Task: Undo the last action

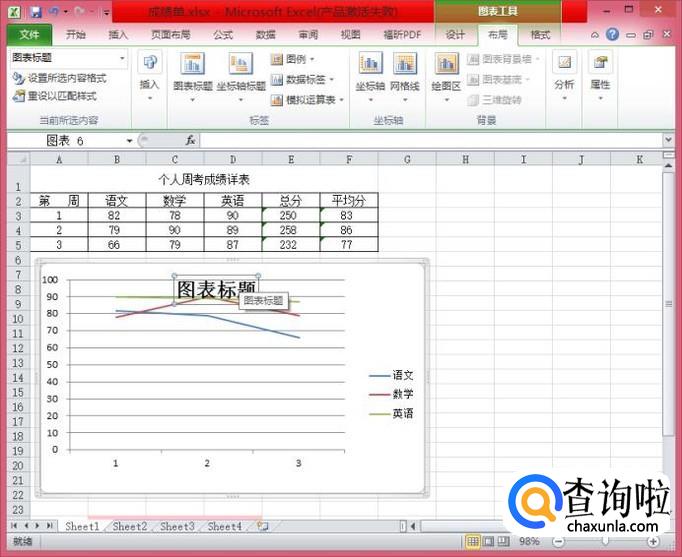Action: coord(53,12)
